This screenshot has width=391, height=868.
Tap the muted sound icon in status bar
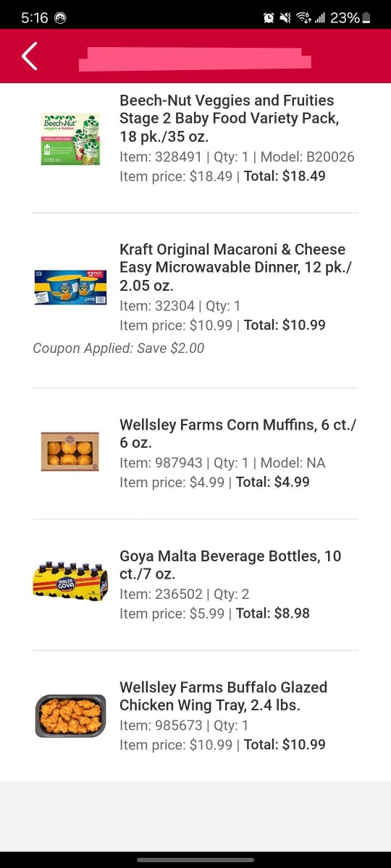coord(286,17)
